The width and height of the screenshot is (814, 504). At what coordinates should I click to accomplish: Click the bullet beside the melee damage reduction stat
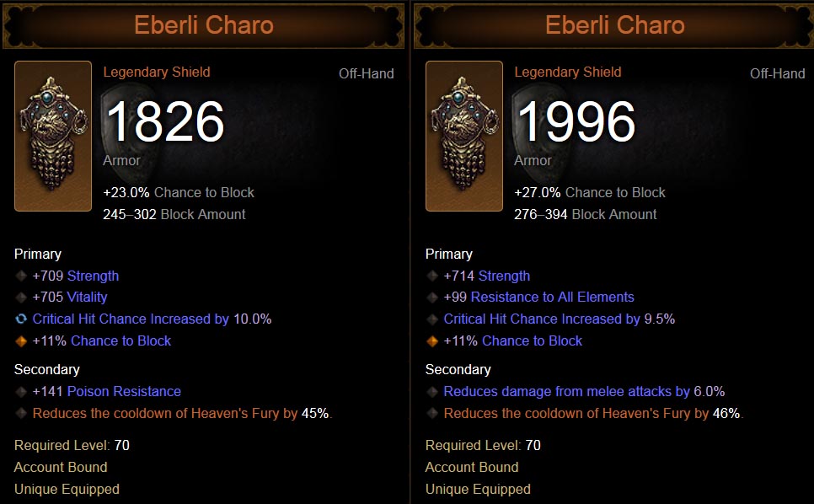click(x=432, y=392)
